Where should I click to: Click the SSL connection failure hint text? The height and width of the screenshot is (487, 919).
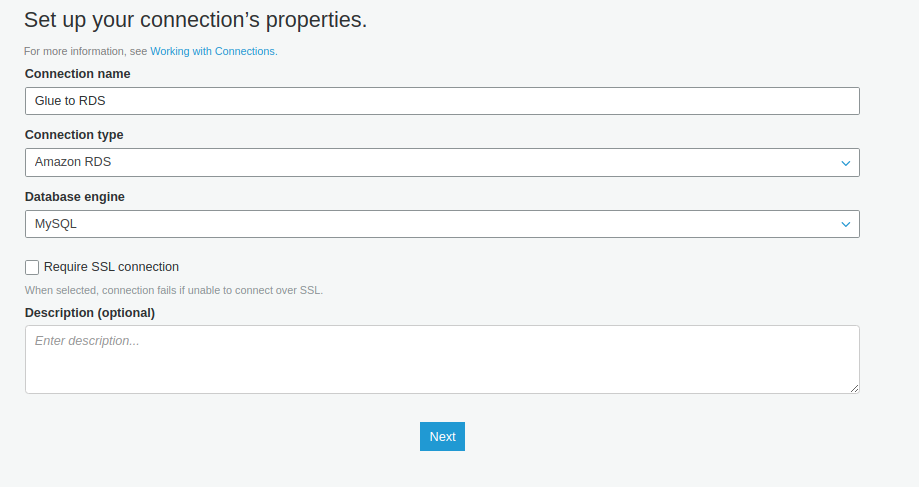coord(174,290)
